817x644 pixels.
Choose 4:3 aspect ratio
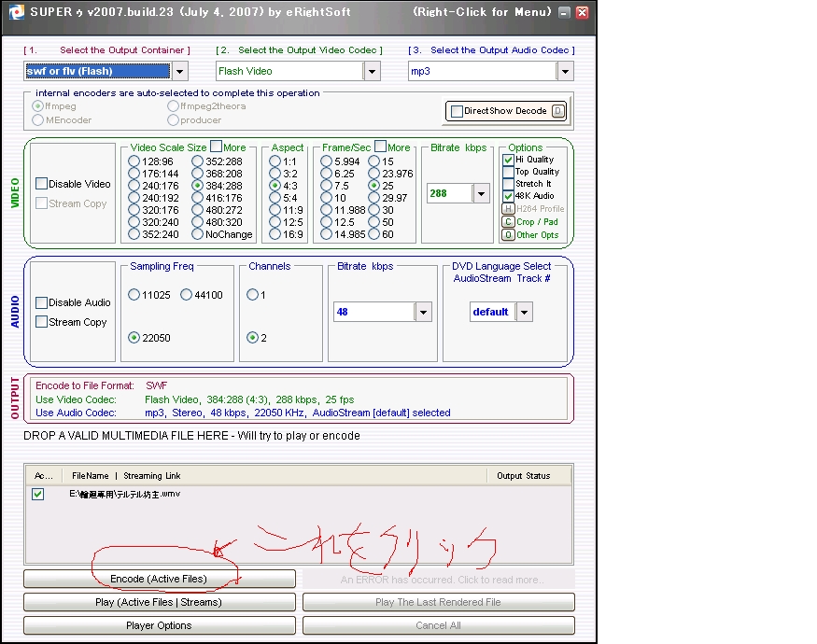(x=275, y=186)
